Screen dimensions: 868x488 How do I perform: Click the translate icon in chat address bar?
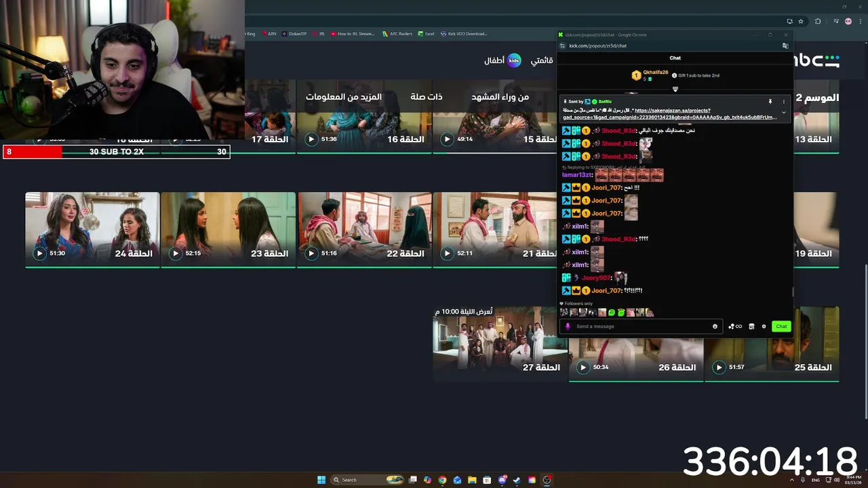(x=785, y=46)
